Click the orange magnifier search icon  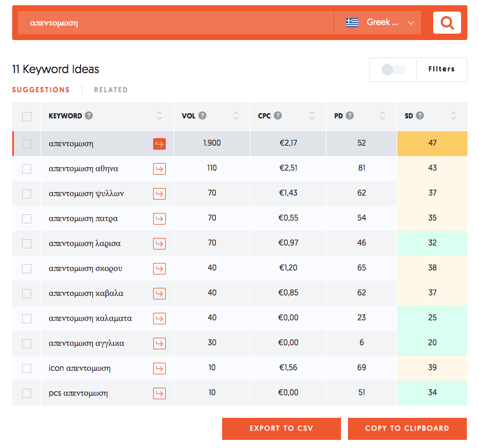coord(447,23)
